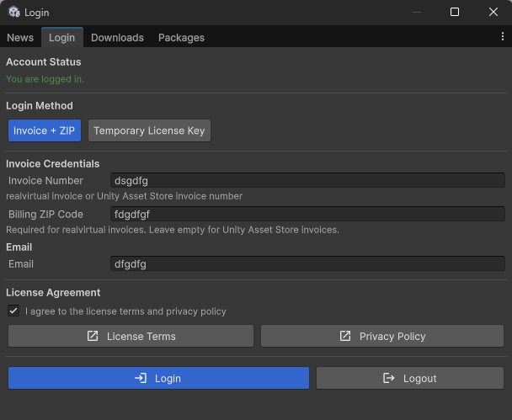Click the Email input field

click(307, 263)
